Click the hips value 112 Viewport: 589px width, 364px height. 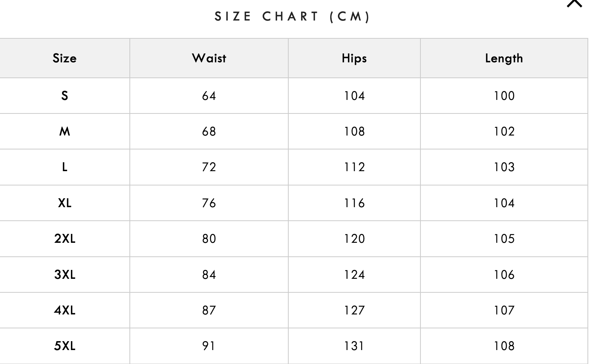[354, 167]
